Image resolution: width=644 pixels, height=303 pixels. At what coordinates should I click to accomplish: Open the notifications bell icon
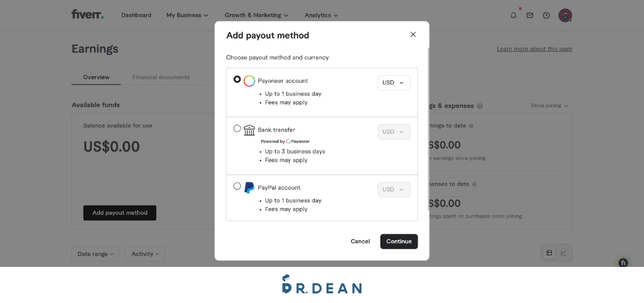[513, 15]
